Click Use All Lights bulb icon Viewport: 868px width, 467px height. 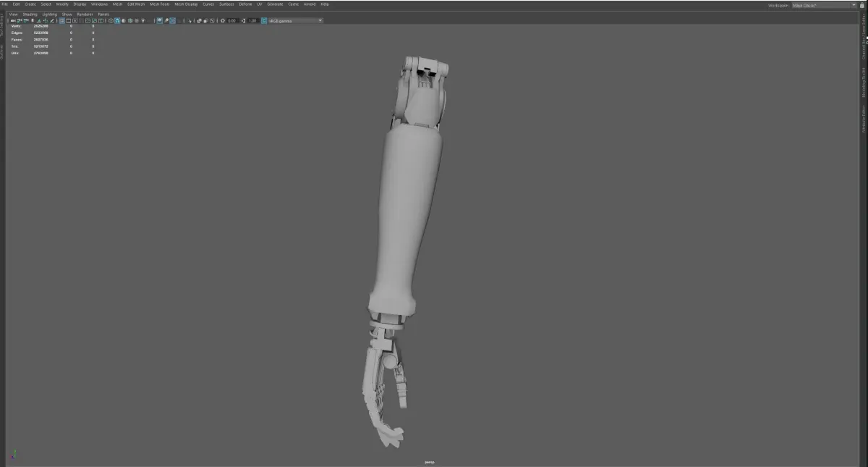pos(143,20)
